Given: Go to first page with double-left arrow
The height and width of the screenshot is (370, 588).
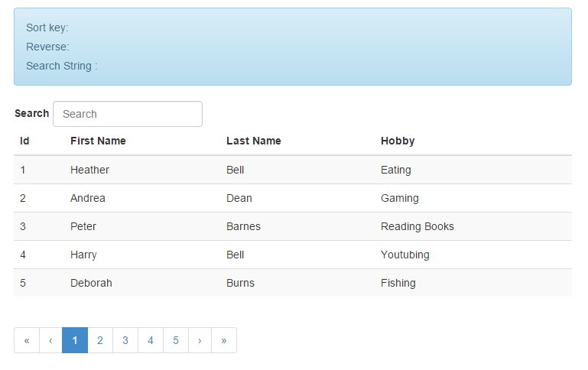Looking at the screenshot, I should point(27,340).
